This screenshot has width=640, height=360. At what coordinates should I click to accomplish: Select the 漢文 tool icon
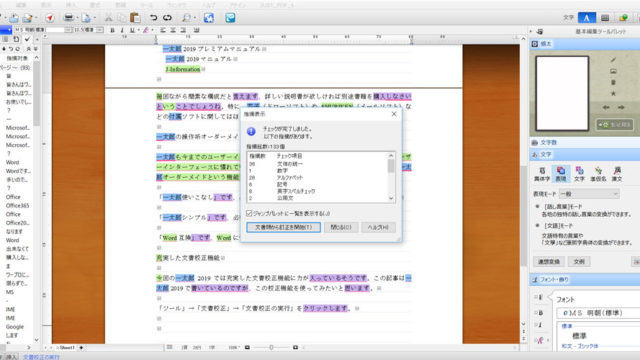coord(617,174)
